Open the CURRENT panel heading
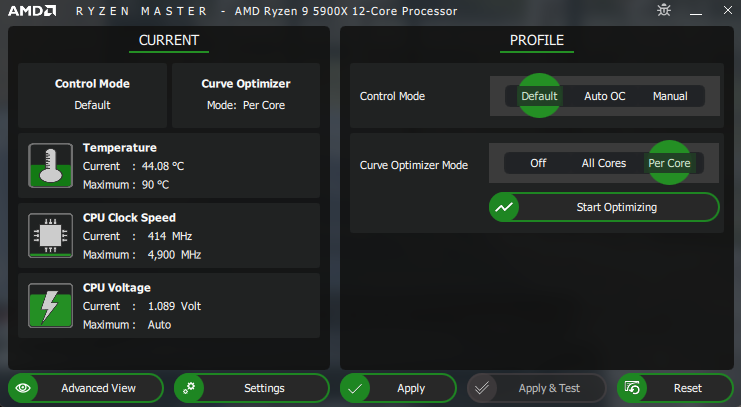741x407 pixels. click(168, 41)
